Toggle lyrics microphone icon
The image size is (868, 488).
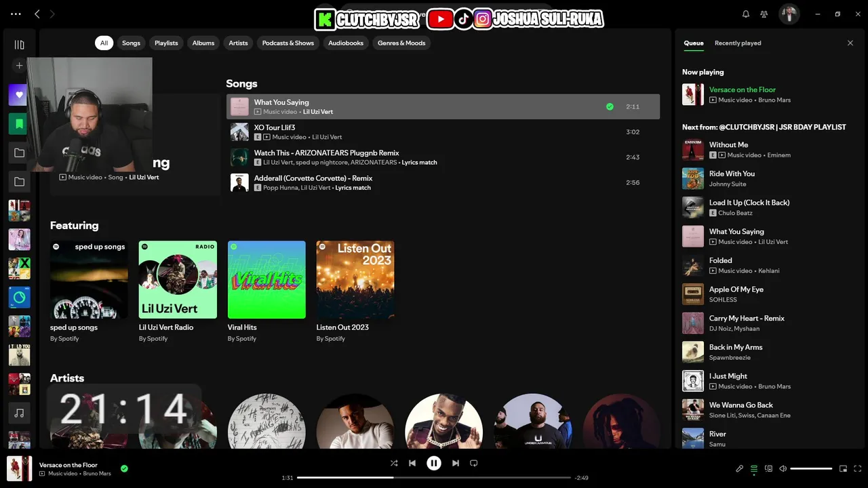point(740,468)
